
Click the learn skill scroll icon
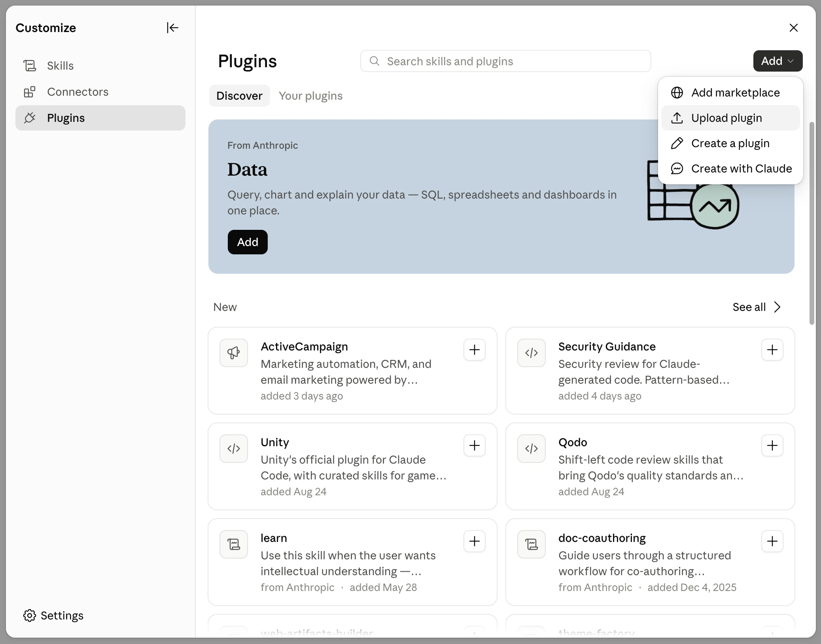(x=234, y=544)
